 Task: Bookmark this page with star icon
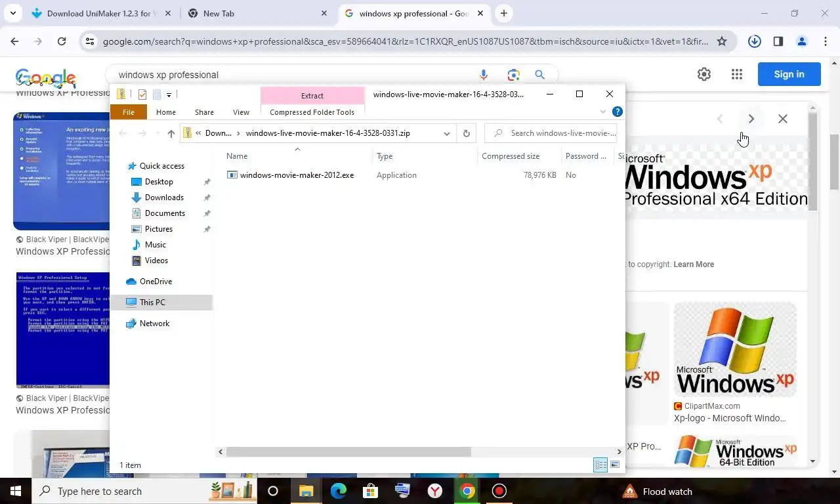tap(722, 41)
